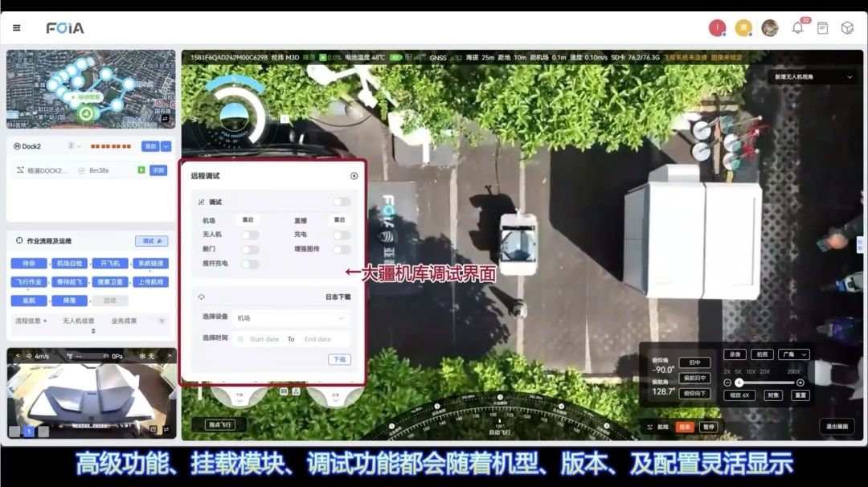This screenshot has height=487, width=868.
Task: Turn on the 充电 switch
Action: click(342, 235)
